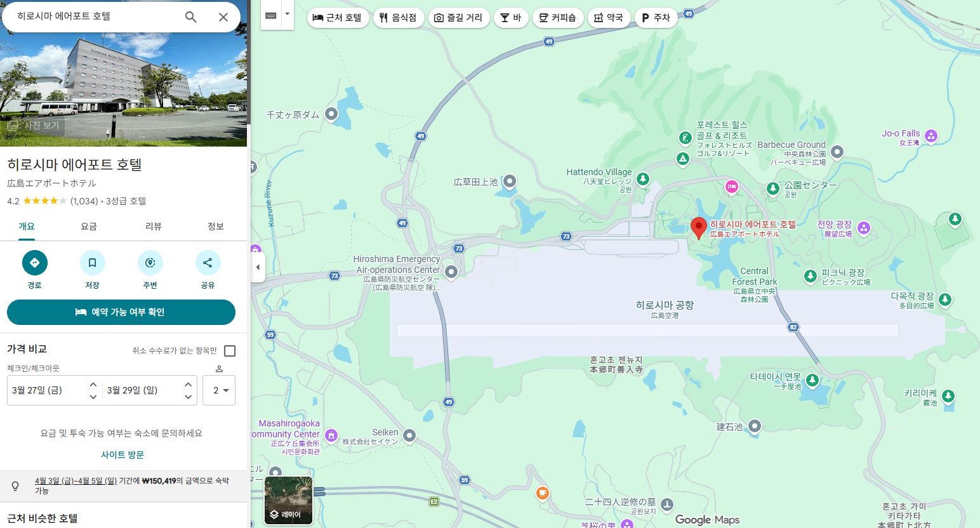Open the keyboard input tools icon
980x528 pixels.
(271, 16)
